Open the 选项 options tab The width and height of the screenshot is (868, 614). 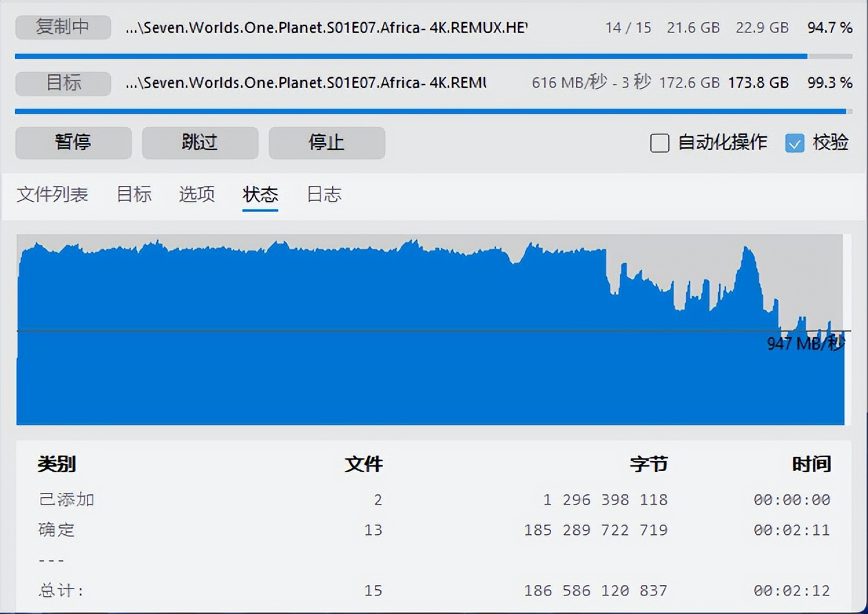(197, 195)
